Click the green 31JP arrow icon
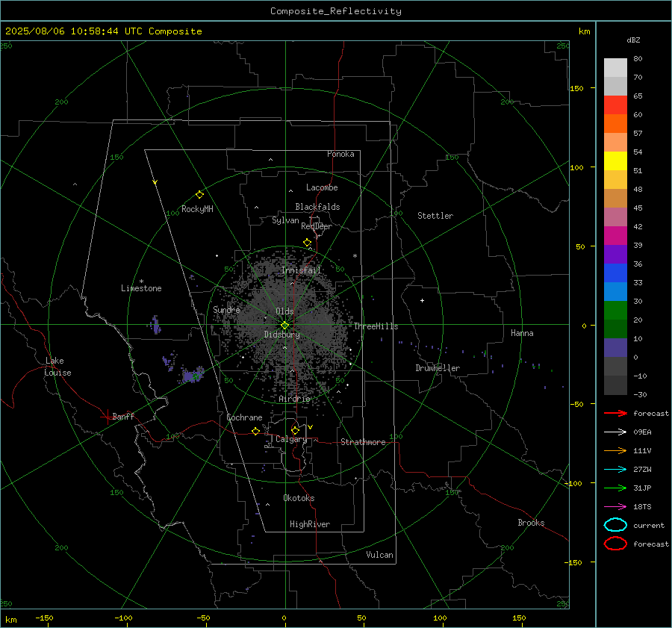 click(615, 488)
